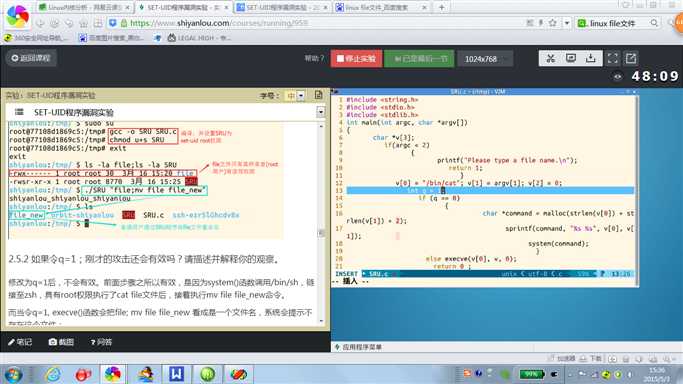
Task: Open the Baidu image search bookmark
Action: point(111,38)
